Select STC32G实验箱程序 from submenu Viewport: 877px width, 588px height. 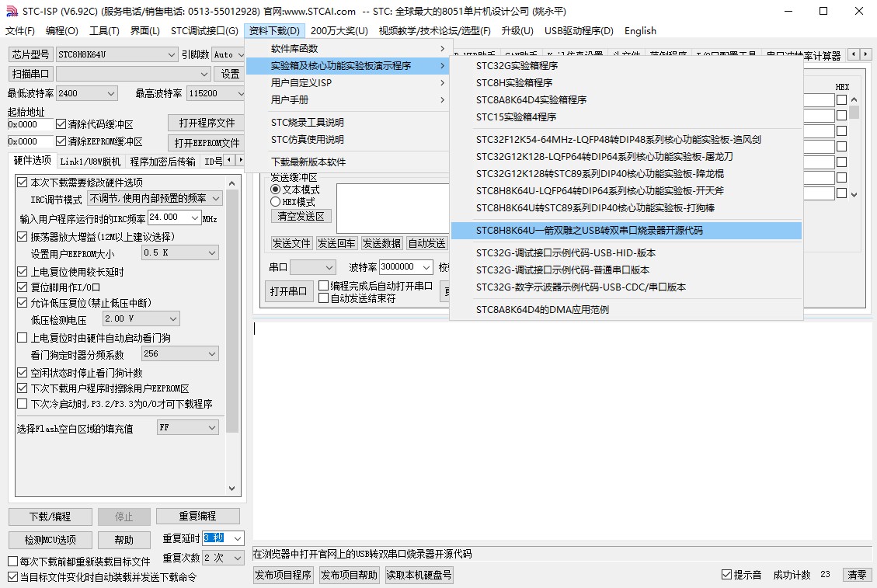626,65
